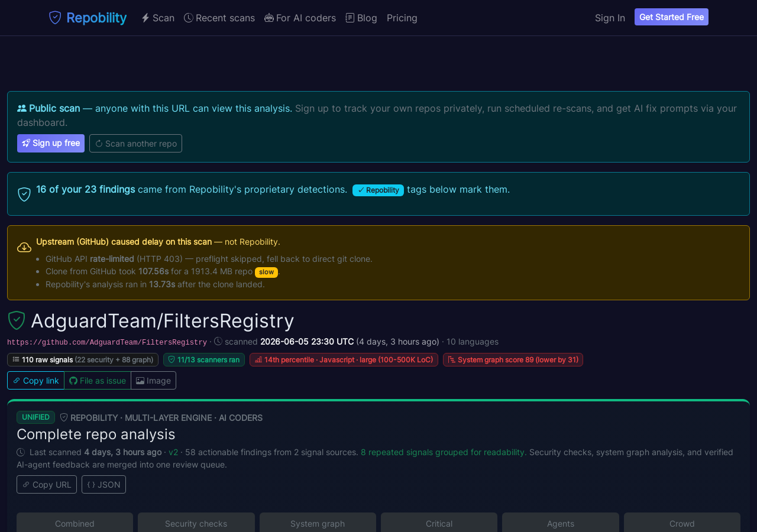Click the shield icon beside 16 of 23 findings

click(24, 194)
